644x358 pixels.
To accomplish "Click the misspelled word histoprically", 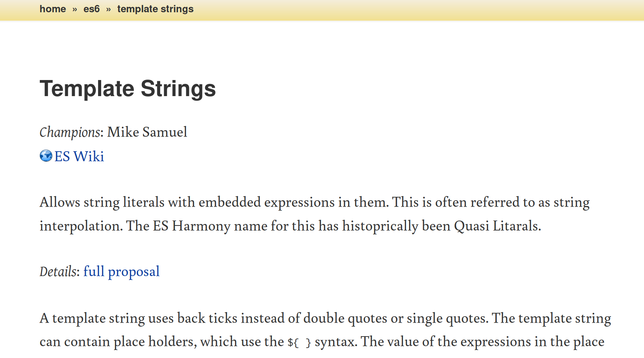I will click(380, 226).
